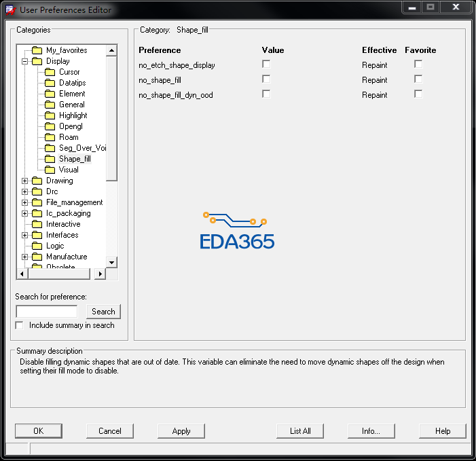The width and height of the screenshot is (476, 461).
Task: Expand the Manufacture category node
Action: tap(24, 257)
